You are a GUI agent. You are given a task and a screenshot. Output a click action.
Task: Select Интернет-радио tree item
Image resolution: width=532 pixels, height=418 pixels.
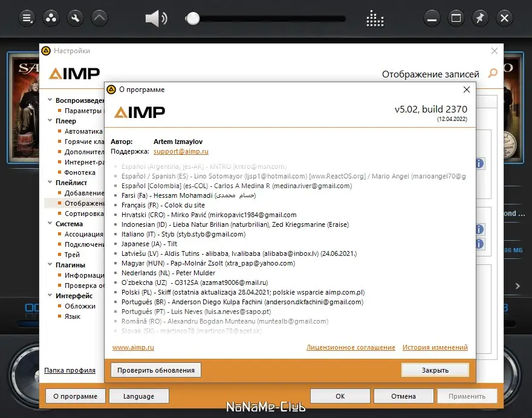[x=84, y=162]
